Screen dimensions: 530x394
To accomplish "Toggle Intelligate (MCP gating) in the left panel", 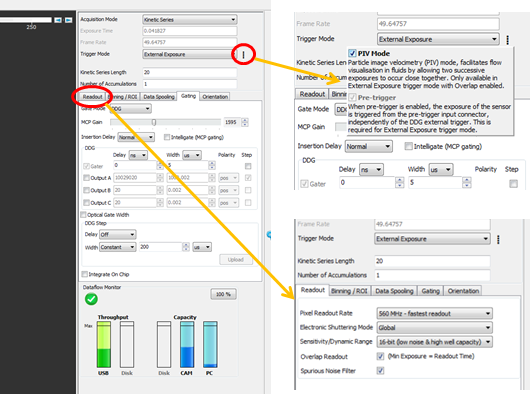I will click(167, 137).
